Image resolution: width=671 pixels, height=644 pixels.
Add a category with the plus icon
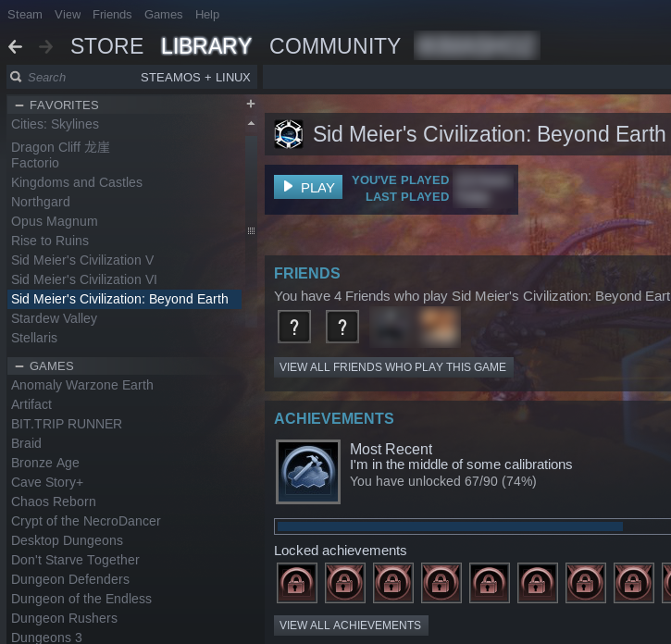click(251, 104)
